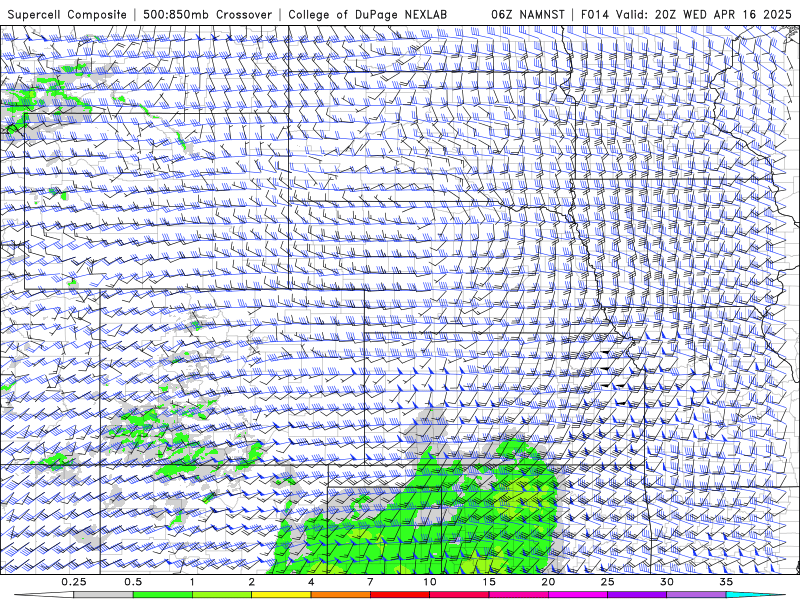Viewport: 800px width, 600px height.
Task: Click the legend value 2
Action: click(x=252, y=582)
